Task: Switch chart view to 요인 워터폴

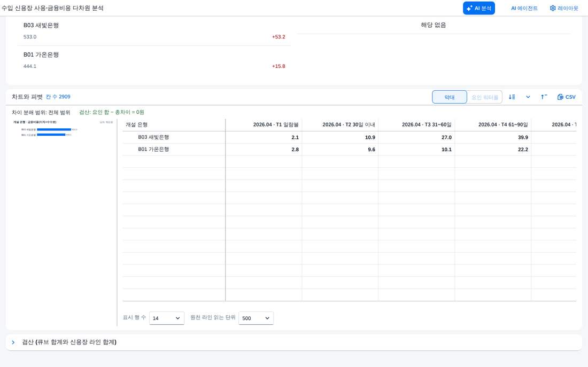Action: 484,97
